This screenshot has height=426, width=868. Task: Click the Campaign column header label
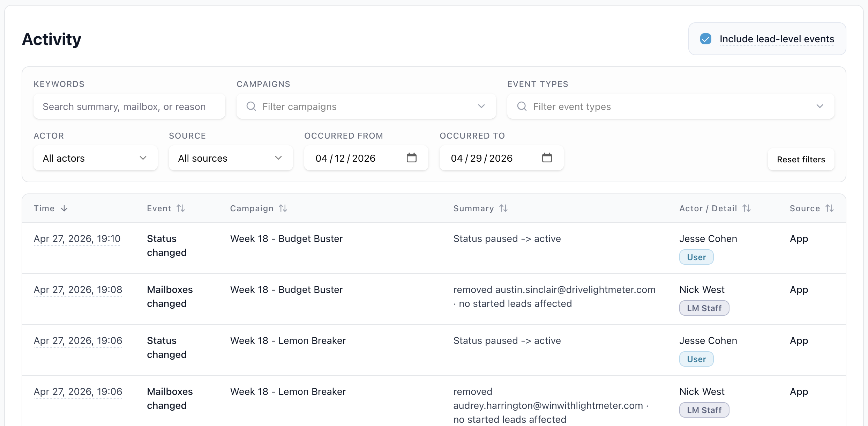(252, 208)
